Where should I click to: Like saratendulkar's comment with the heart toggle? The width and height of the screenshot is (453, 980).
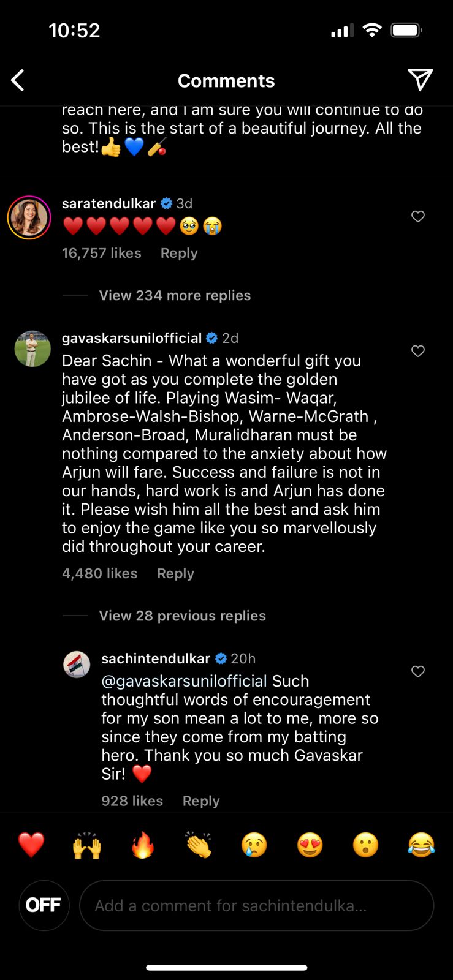tap(418, 216)
